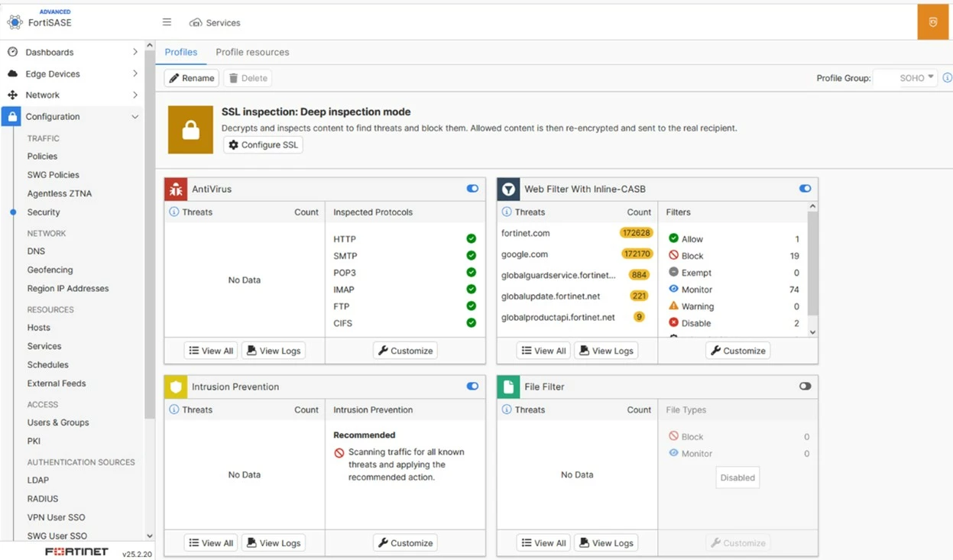Open External Feeds in sidebar

pos(57,384)
